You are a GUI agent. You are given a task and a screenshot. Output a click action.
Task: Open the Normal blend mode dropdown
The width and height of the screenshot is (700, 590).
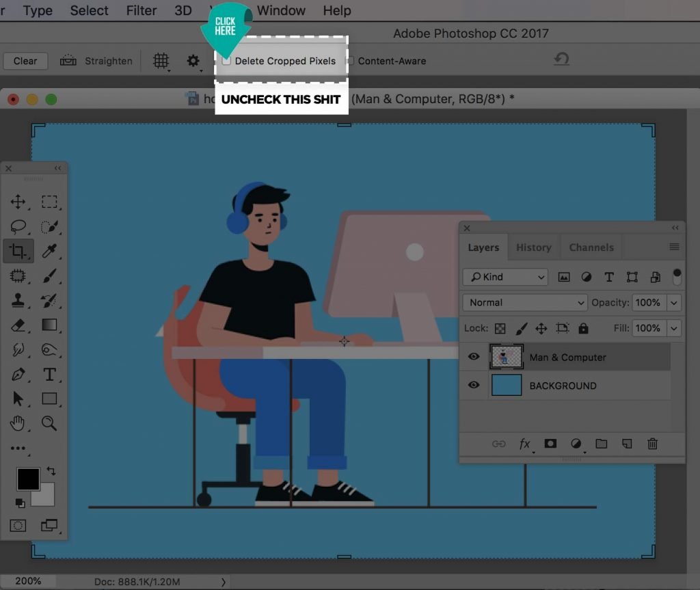coord(525,302)
